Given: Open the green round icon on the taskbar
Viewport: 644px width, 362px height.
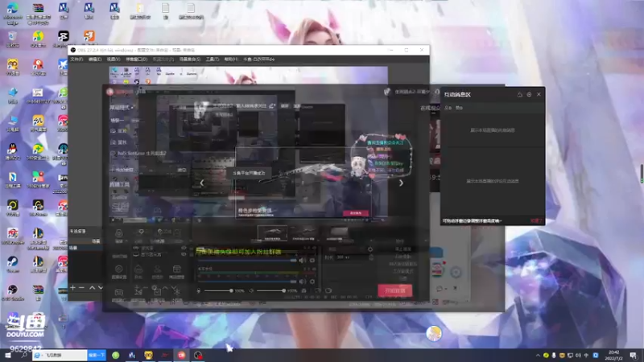Looking at the screenshot, I should pos(116,356).
